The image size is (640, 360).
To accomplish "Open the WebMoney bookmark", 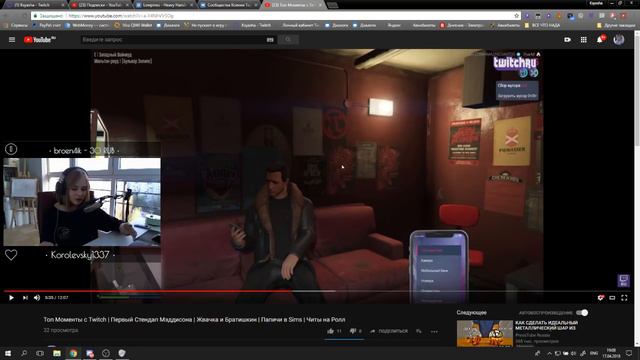I will [x=87, y=25].
